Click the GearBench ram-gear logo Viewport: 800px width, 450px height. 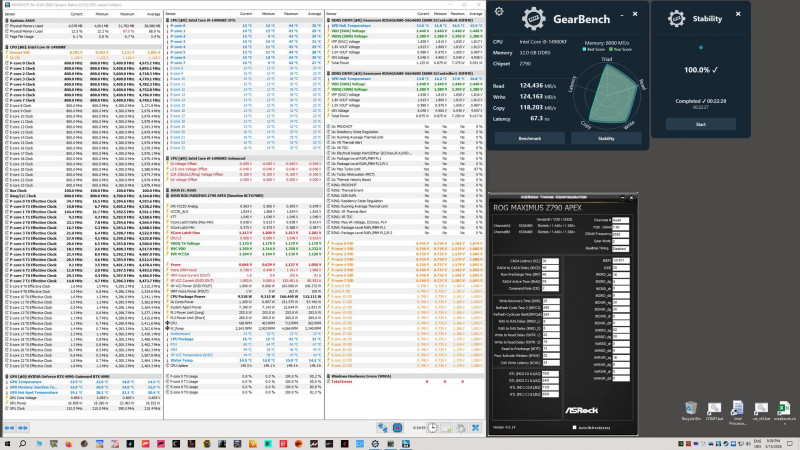(533, 18)
